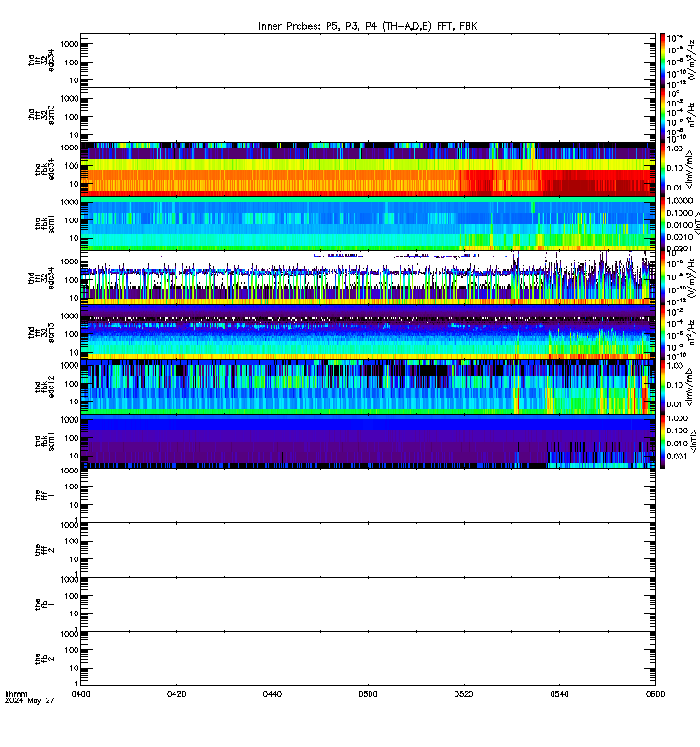The height and width of the screenshot is (747, 700).
Task: Click the '0.1000' color bar tick label
Action: click(x=679, y=213)
